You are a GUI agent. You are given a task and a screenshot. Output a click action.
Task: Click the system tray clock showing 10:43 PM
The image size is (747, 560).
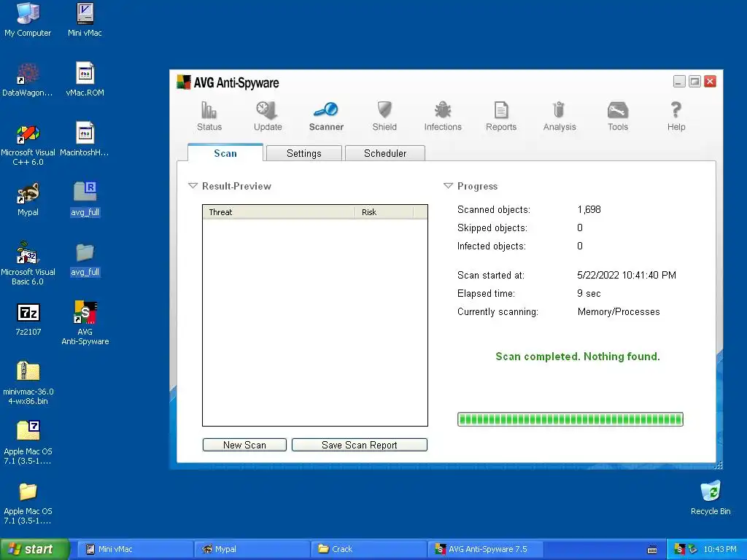(x=720, y=549)
